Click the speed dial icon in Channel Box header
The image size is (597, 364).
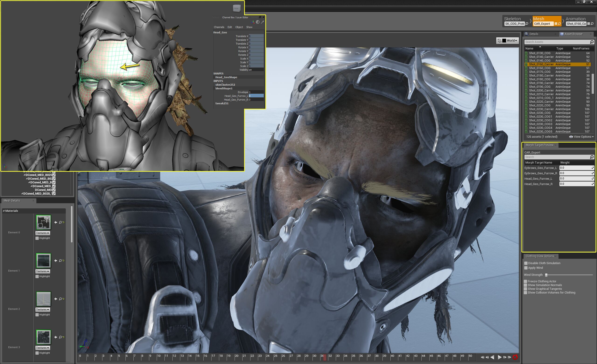(258, 22)
